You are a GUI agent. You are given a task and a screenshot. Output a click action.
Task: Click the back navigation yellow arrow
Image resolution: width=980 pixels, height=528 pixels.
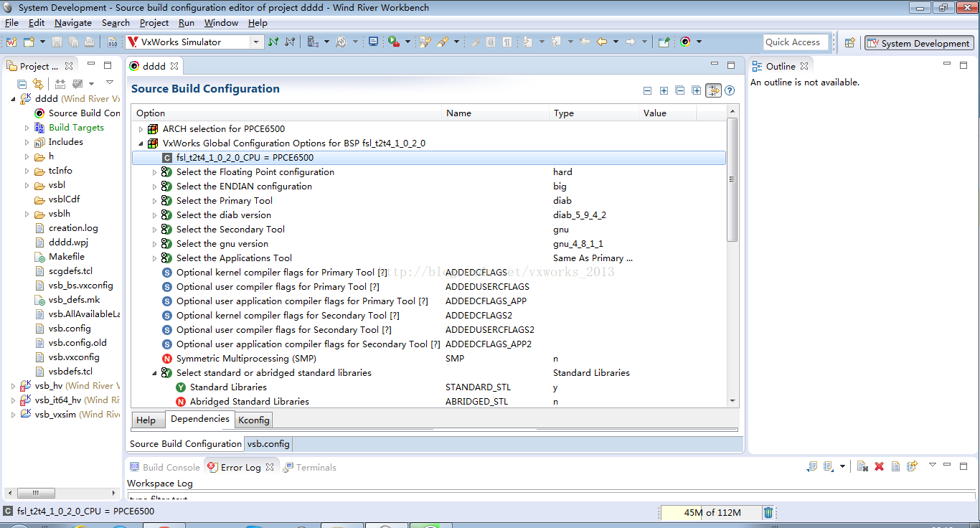[x=601, y=42]
